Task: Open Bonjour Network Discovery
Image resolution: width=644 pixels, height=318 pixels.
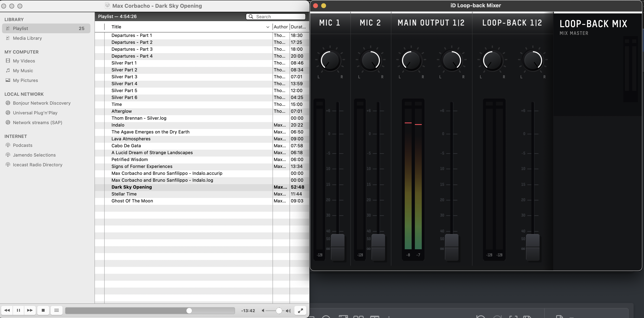Action: 42,103
